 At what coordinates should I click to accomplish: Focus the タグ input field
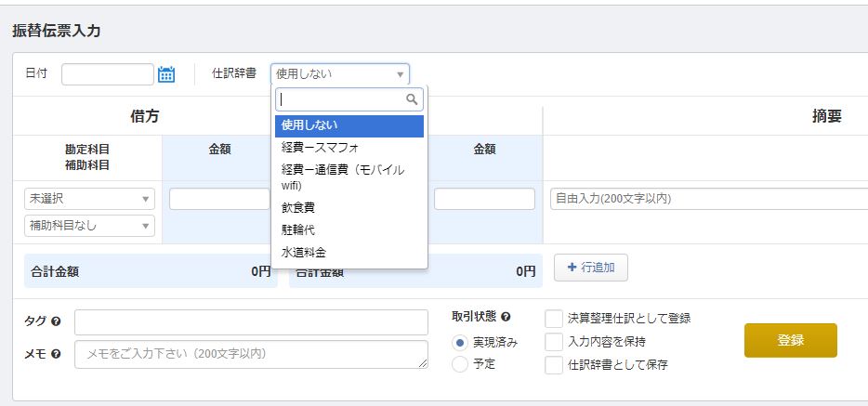(x=251, y=322)
